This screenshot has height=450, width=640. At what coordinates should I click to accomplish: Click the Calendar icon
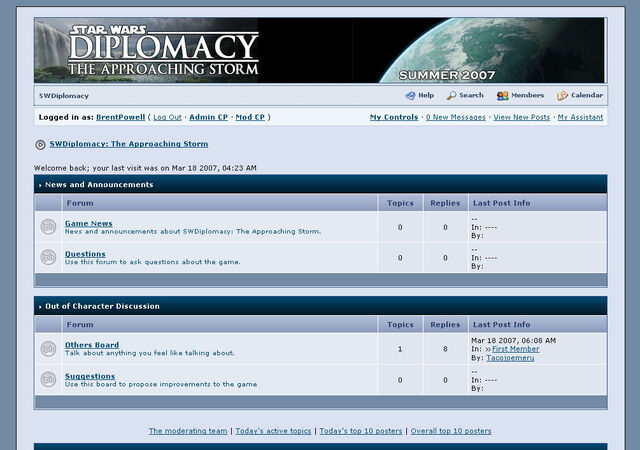coord(562,96)
